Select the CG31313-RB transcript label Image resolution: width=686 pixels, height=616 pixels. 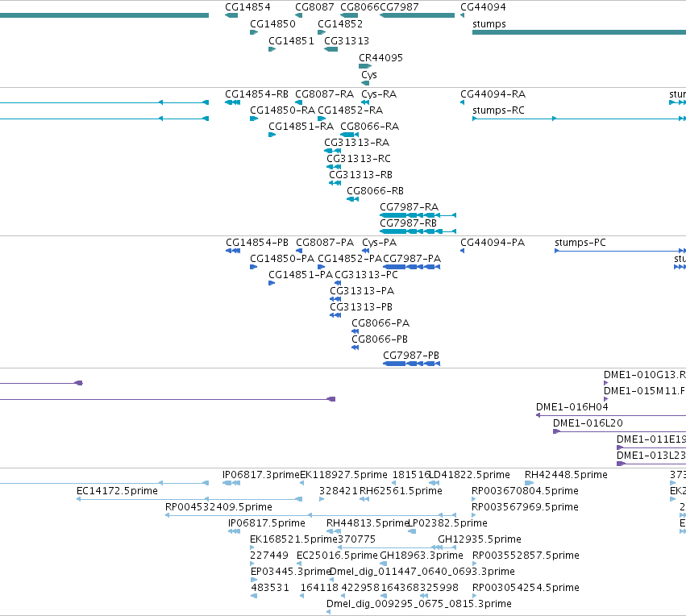[361, 175]
